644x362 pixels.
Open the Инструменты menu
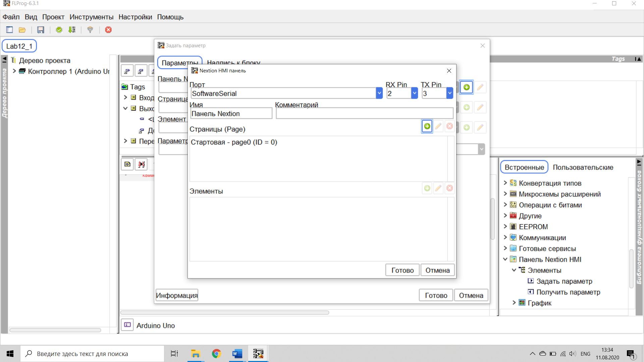coord(91,17)
